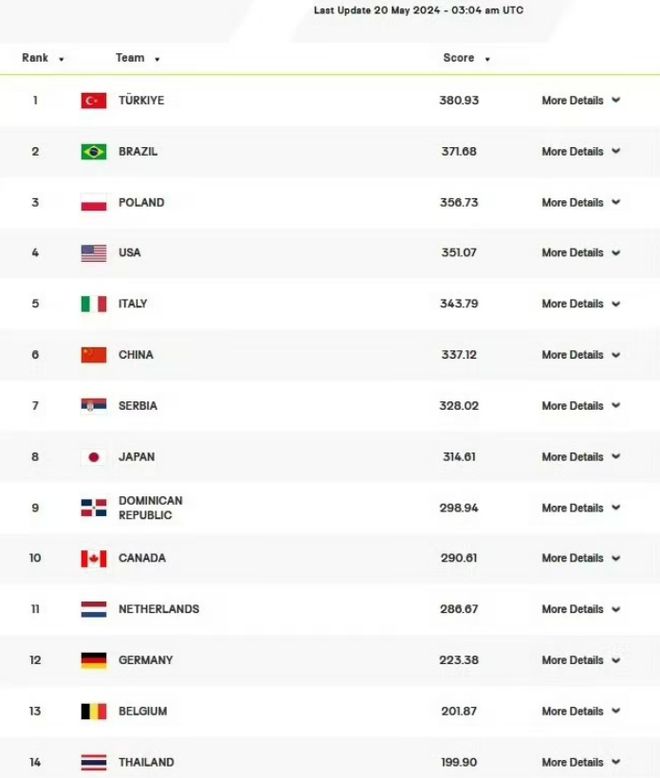Click the Thailand flag icon
This screenshot has width=660, height=778.
pyautogui.click(x=94, y=763)
